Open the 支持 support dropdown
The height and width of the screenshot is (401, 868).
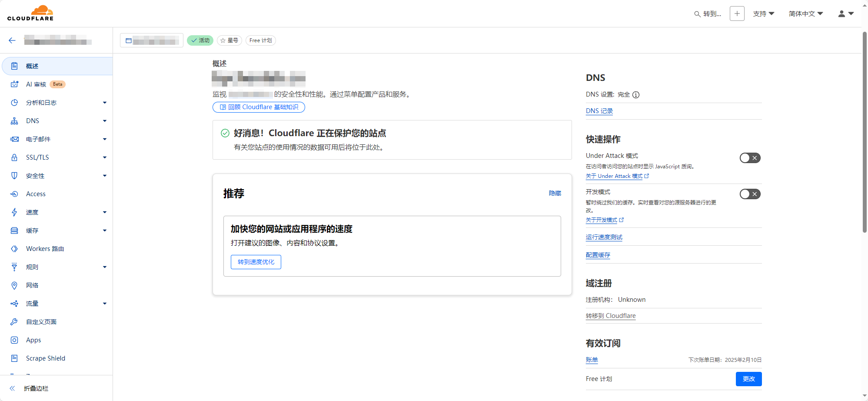[x=764, y=14]
